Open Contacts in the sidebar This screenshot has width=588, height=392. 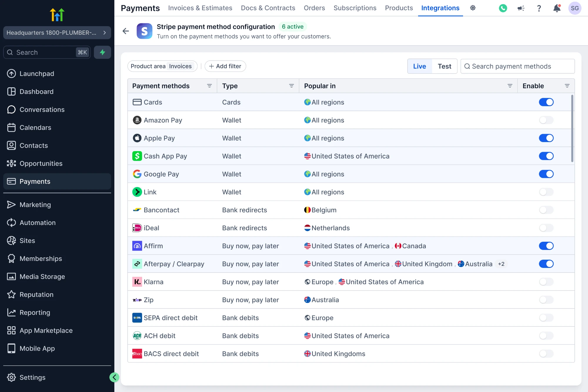pyautogui.click(x=57, y=145)
